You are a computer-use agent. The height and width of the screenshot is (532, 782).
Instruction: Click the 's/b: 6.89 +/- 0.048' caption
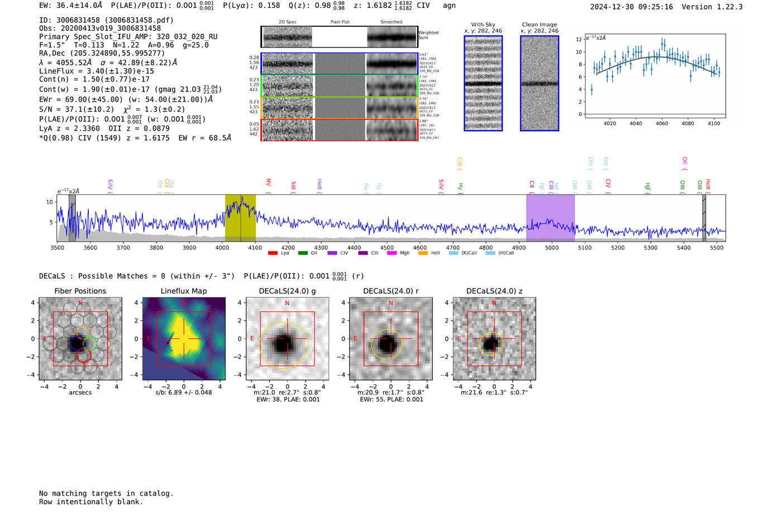[184, 392]
